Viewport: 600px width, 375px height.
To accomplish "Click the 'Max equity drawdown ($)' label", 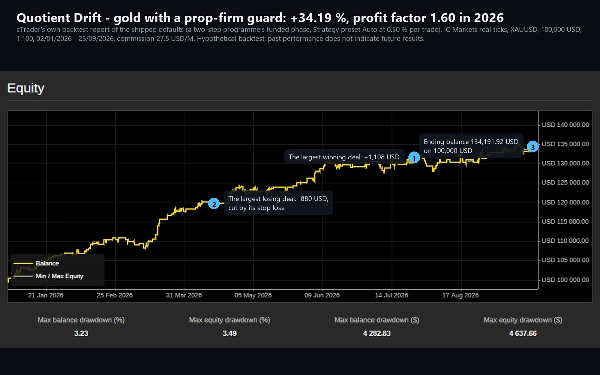I will [x=523, y=320].
